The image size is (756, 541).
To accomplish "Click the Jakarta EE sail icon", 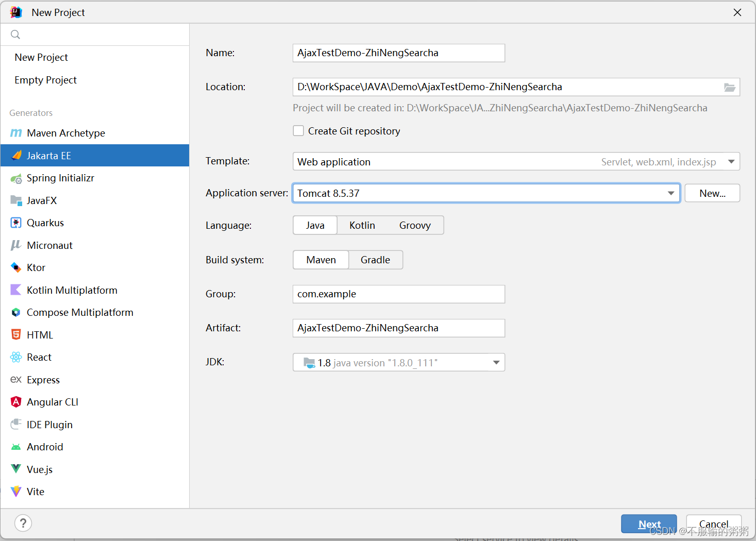I will [x=16, y=155].
